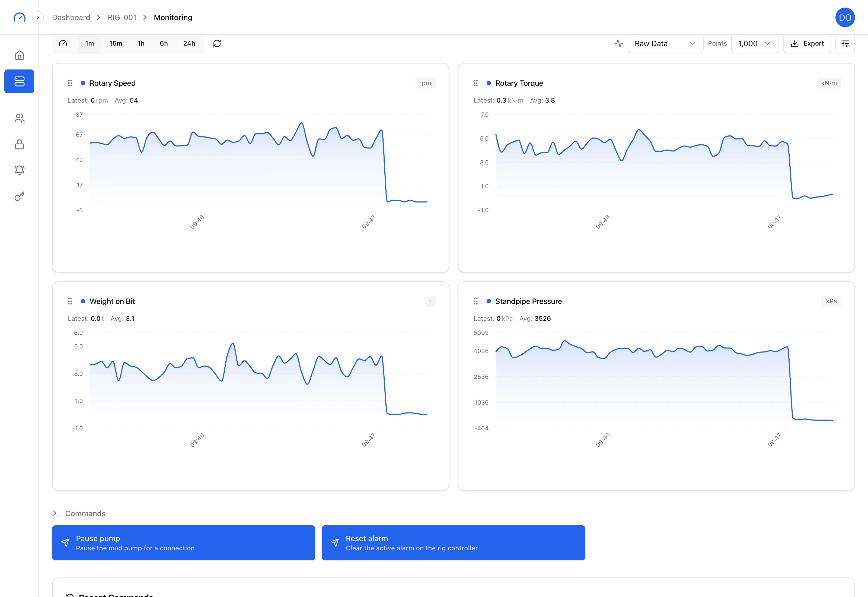Click the gauge logo in the header
This screenshot has width=868, height=597.
point(20,17)
